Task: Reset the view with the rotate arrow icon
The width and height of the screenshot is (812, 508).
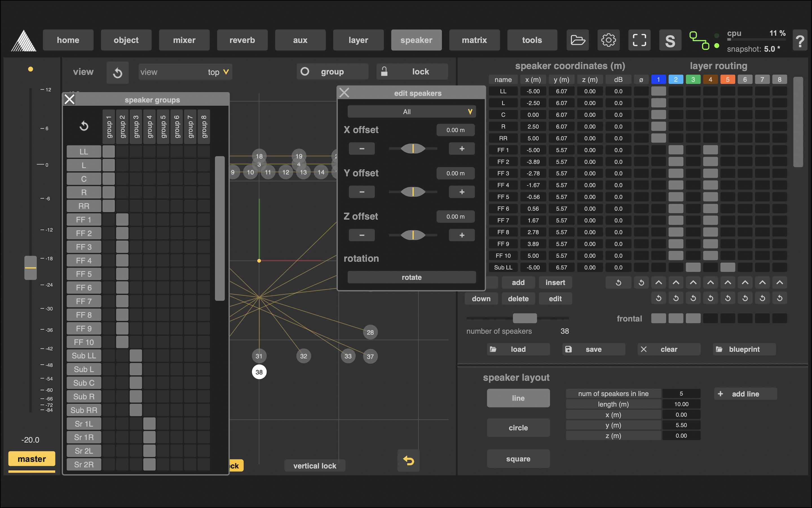Action: [118, 73]
